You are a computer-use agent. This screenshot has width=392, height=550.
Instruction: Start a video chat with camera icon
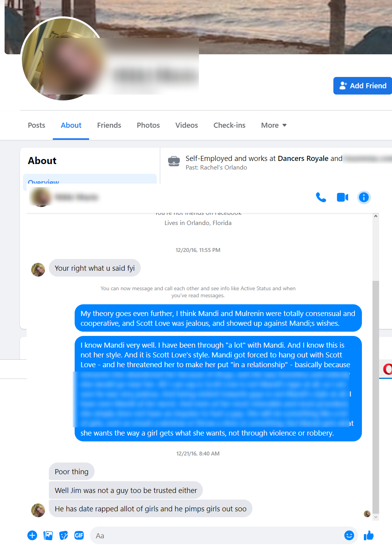pyautogui.click(x=342, y=197)
